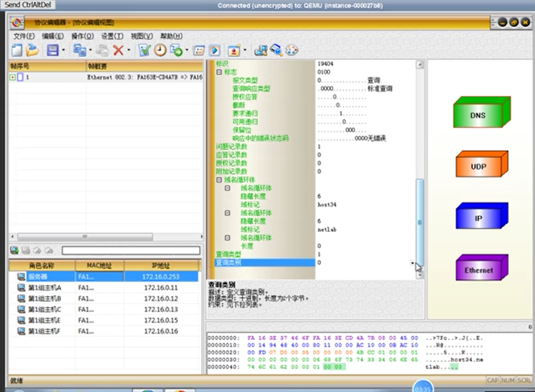Screen dimensions: 535x392
Task: Click the open folder toolbar icon
Action: (x=33, y=50)
